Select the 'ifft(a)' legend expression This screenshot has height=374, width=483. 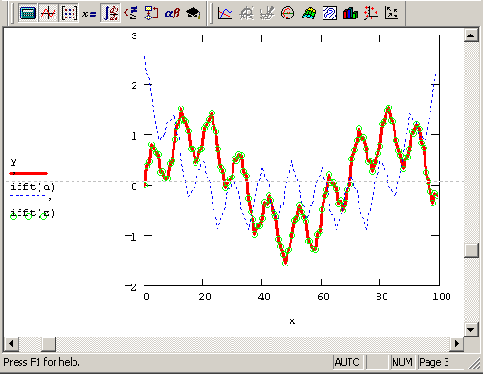[x=32, y=187]
